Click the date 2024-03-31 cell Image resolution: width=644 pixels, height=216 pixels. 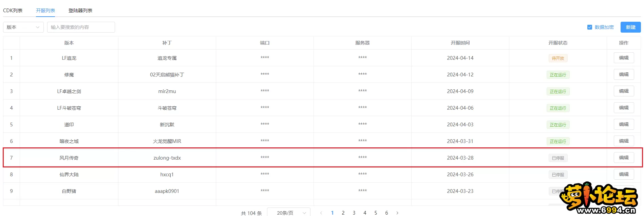tap(460, 141)
